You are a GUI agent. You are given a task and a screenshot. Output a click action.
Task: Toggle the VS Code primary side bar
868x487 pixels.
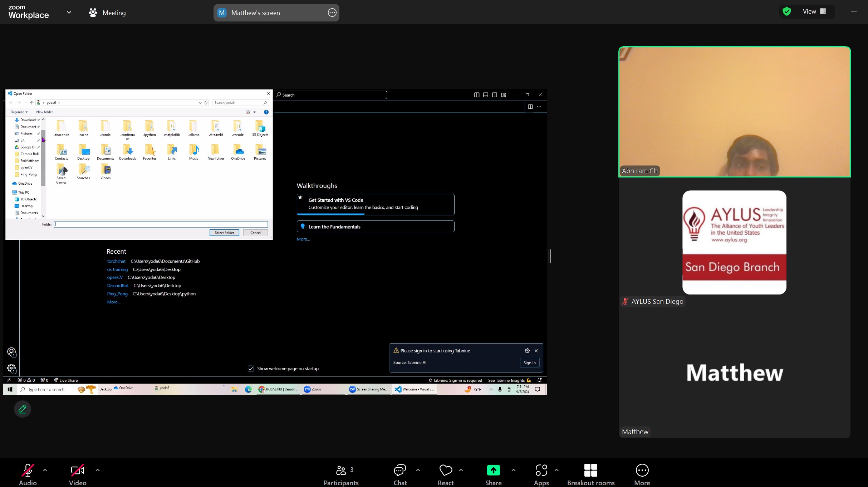coord(477,95)
